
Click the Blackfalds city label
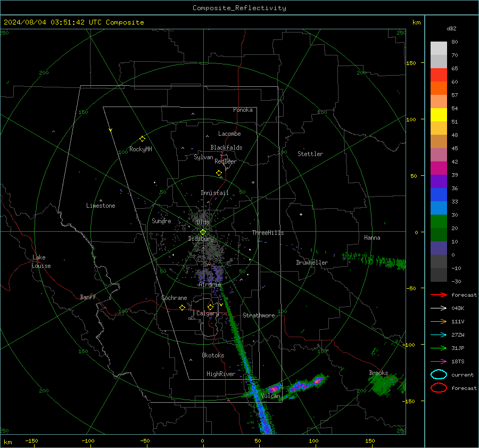[226, 148]
